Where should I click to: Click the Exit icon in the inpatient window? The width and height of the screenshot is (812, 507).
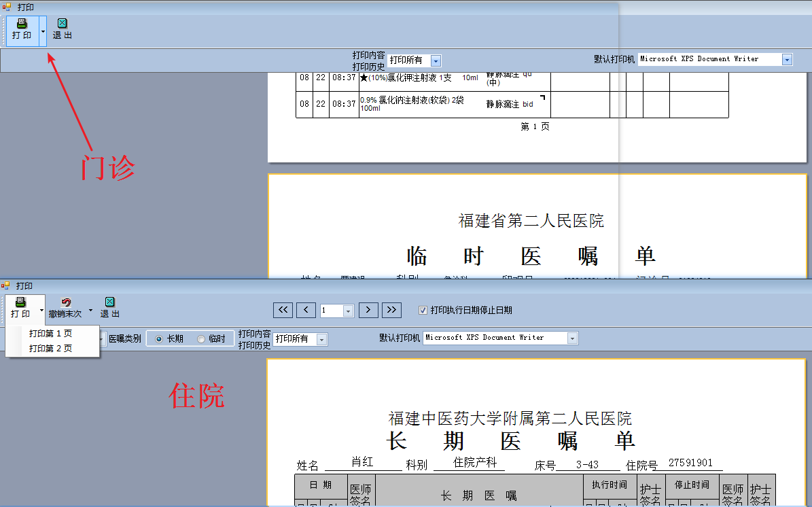click(x=110, y=302)
